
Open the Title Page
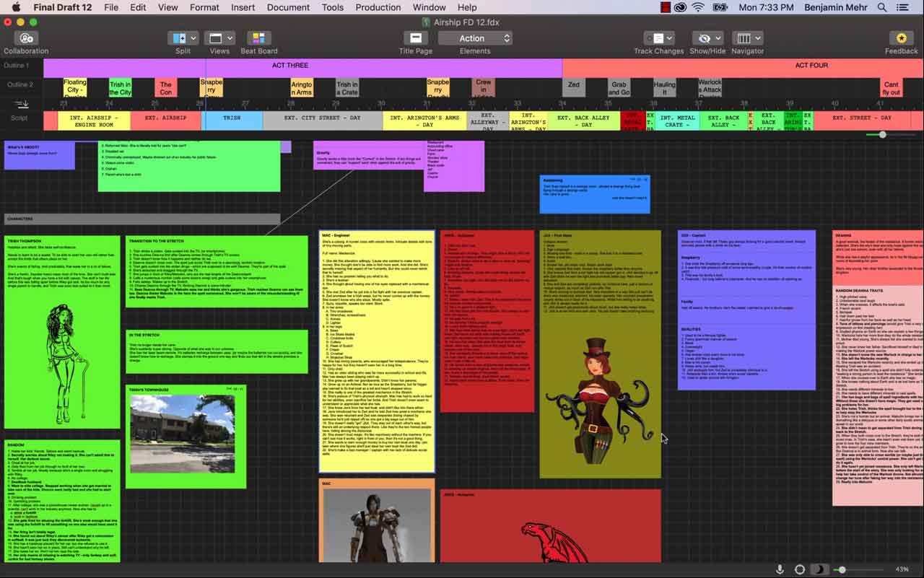coord(416,38)
